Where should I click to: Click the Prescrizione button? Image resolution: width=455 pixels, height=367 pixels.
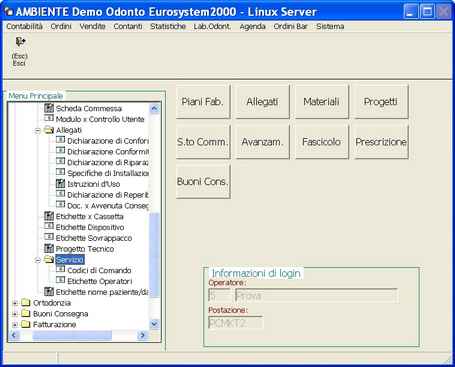[x=381, y=142]
